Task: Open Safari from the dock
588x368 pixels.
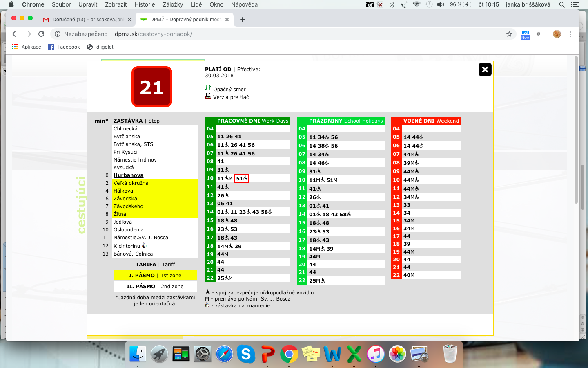Action: point(224,354)
